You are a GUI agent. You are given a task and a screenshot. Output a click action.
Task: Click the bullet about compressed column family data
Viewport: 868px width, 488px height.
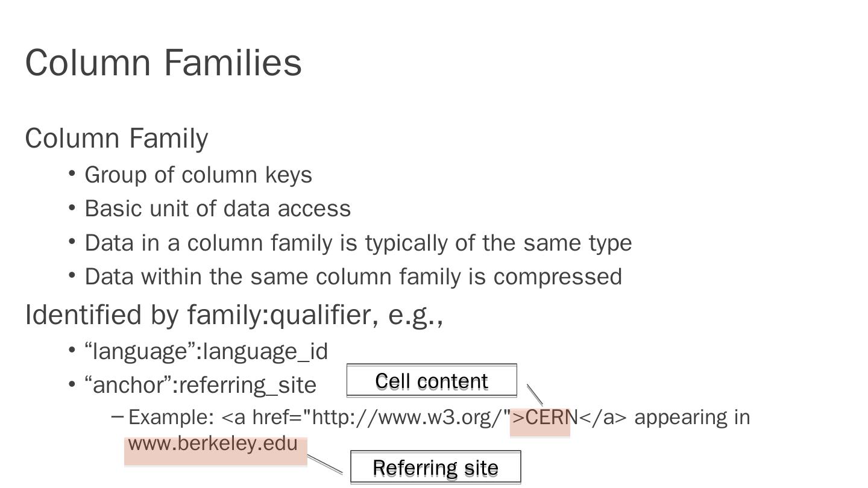pos(353,277)
